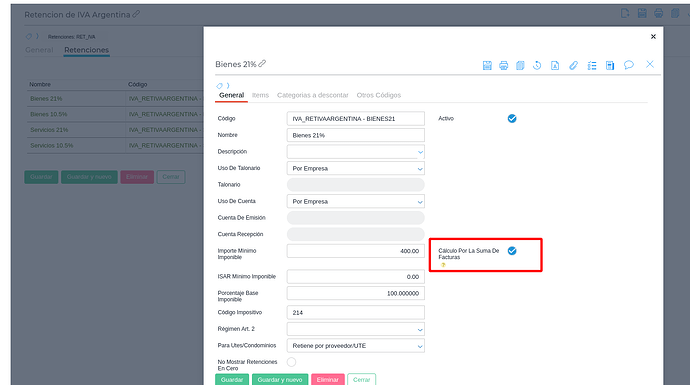Select the Servicios 10.5% row in the background table
This screenshot has height=385, width=690.
(115, 146)
